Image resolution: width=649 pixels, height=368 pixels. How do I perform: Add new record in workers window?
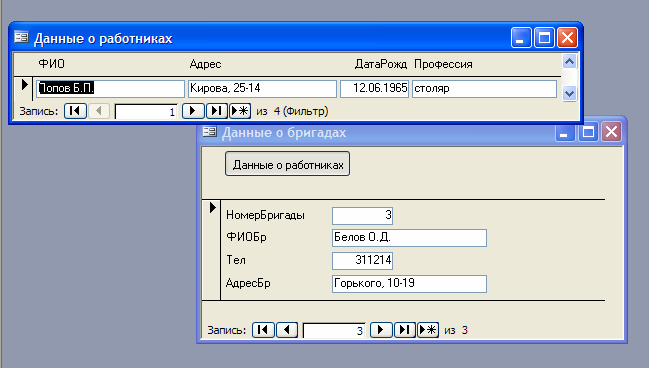(240, 111)
